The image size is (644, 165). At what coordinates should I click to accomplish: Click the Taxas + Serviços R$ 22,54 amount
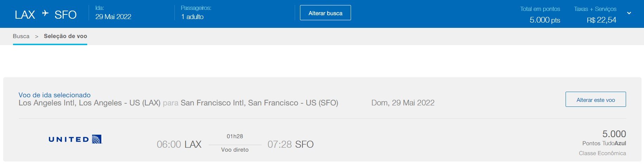click(x=601, y=20)
